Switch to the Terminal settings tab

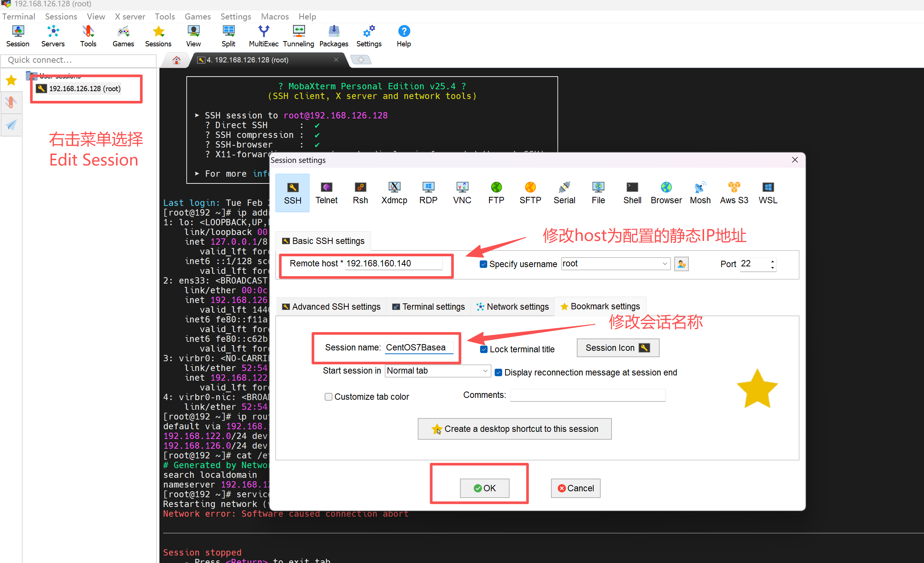click(x=429, y=307)
